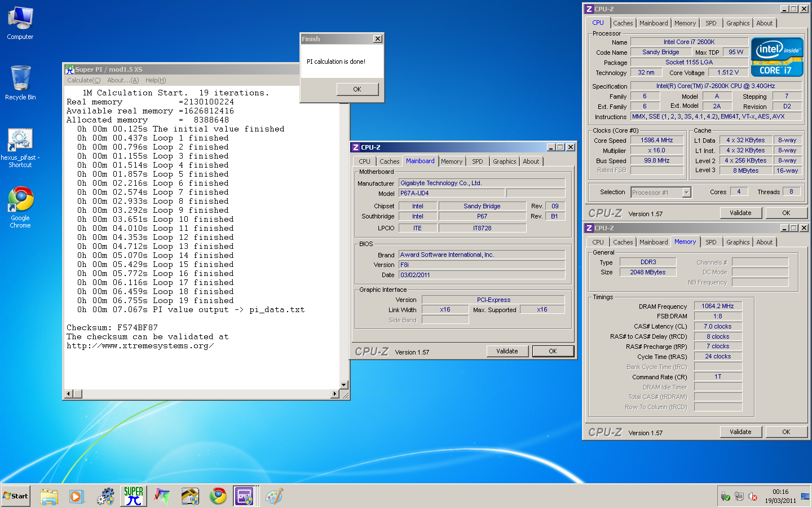Viewport: 812px width, 508px height.
Task: Select the Google Chrome desktop icon
Action: 20,207
